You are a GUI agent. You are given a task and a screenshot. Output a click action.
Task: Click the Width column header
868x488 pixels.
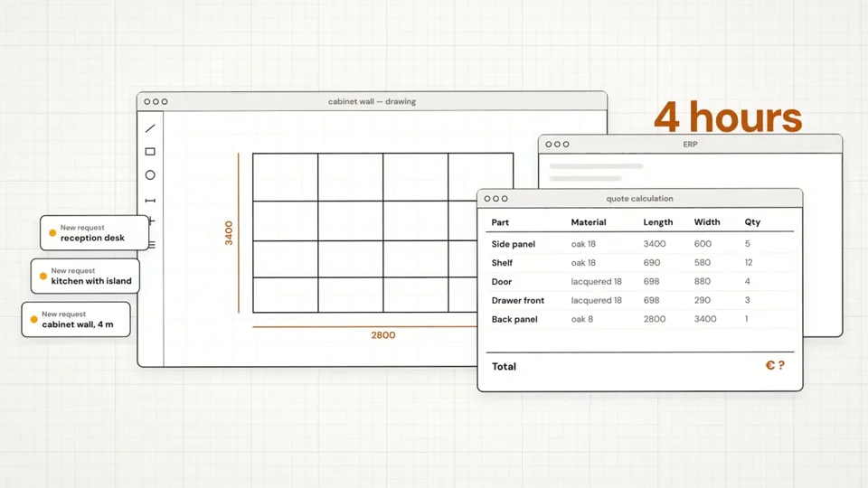[707, 222]
